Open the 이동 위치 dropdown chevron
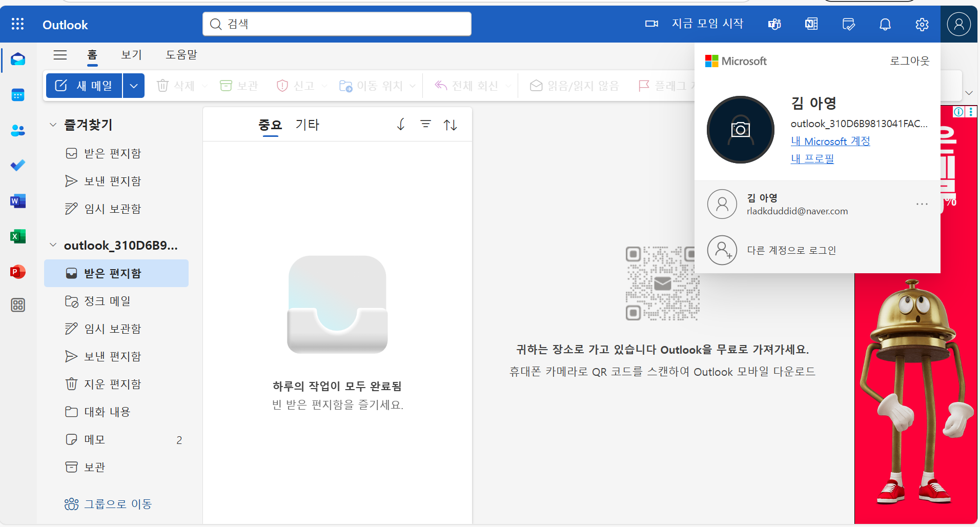The width and height of the screenshot is (980, 527). [x=413, y=86]
